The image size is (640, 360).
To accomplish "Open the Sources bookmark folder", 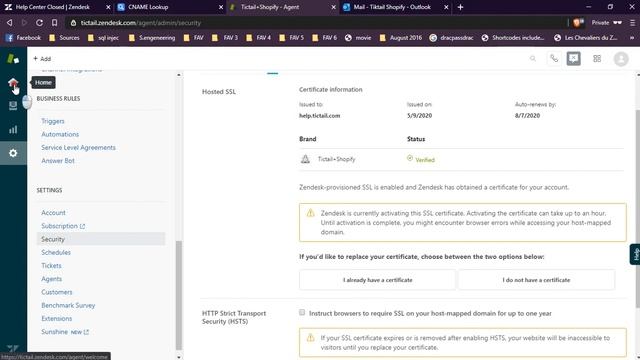I will [64, 38].
